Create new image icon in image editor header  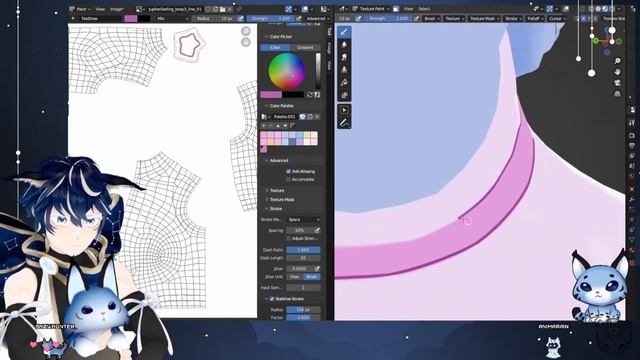tap(215, 9)
